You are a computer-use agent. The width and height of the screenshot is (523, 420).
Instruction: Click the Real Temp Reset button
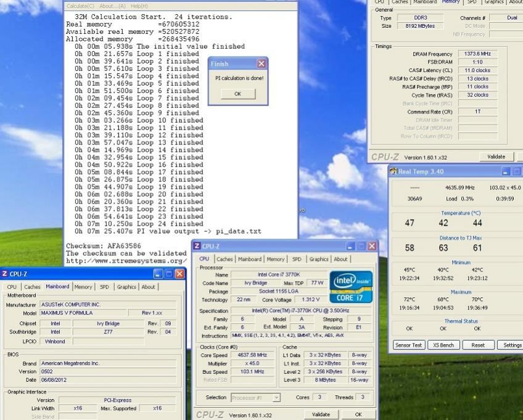478,345
